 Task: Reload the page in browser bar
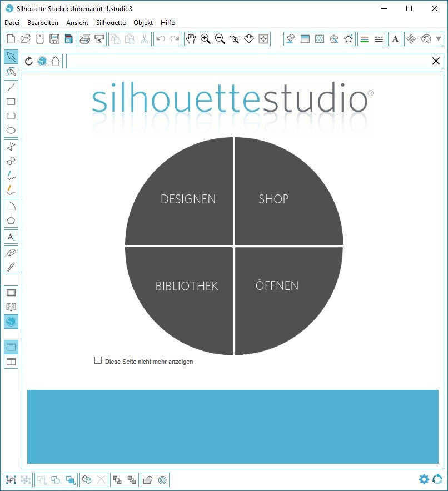29,61
